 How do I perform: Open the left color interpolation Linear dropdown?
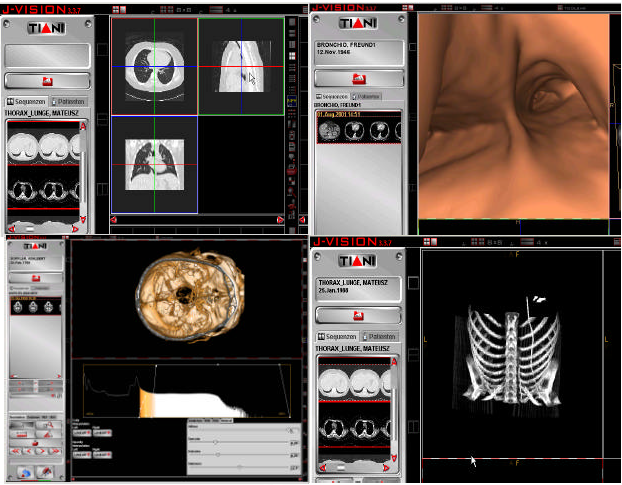tap(82, 431)
